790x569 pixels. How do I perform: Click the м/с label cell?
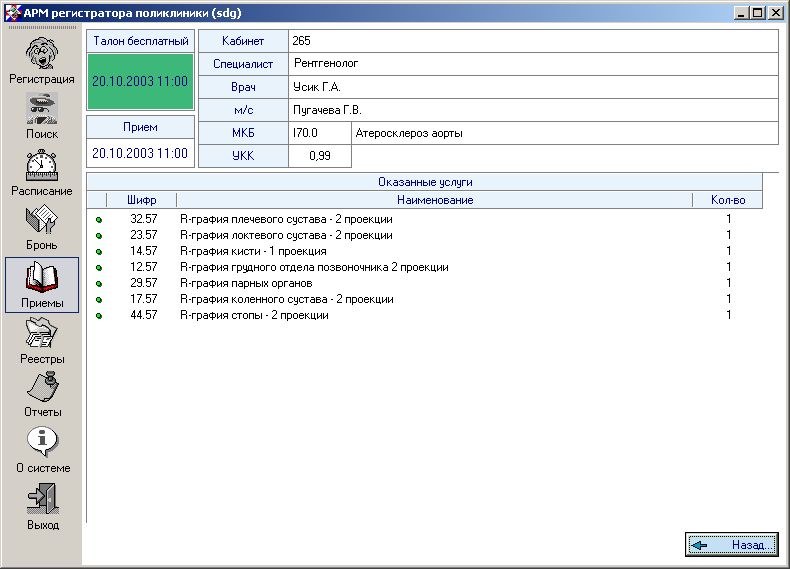[x=243, y=110]
